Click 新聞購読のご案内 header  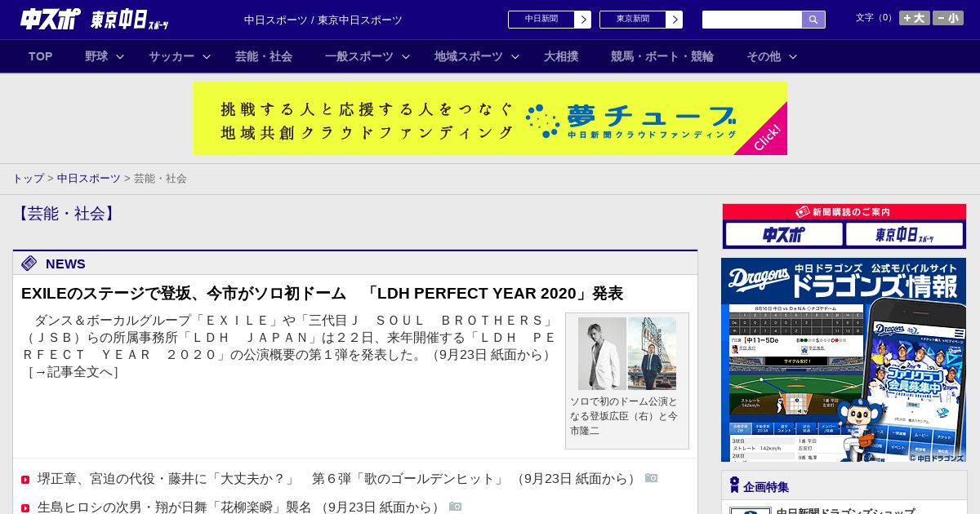click(x=844, y=212)
